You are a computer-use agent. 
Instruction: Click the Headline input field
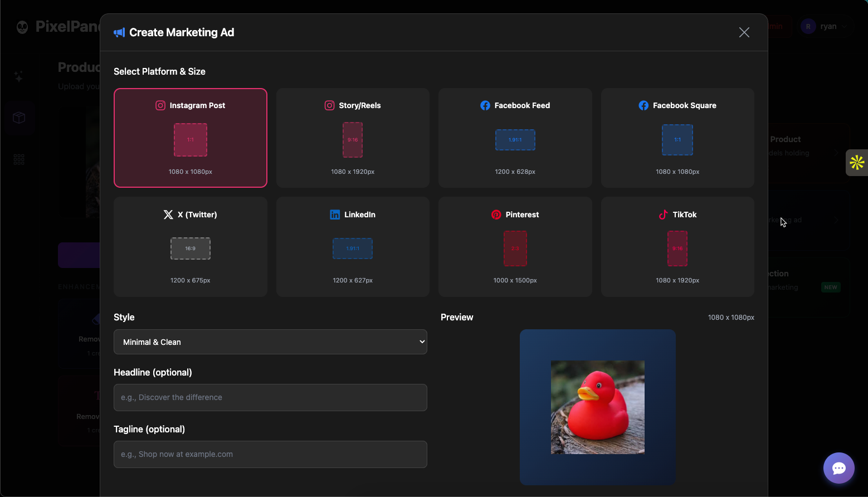click(270, 397)
